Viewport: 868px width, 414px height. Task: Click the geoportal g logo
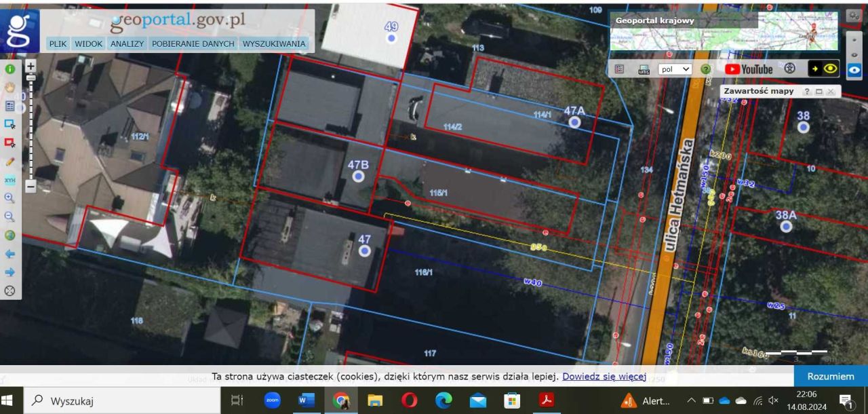pos(20,31)
